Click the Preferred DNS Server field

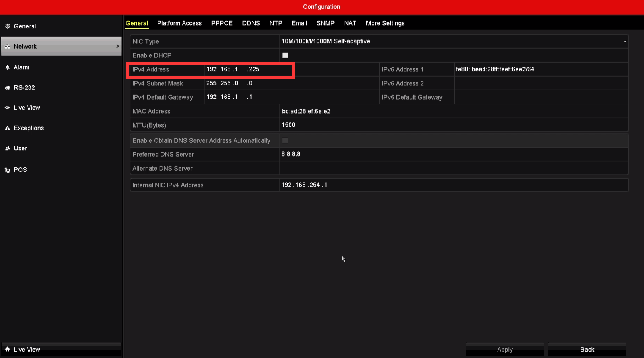[453, 154]
